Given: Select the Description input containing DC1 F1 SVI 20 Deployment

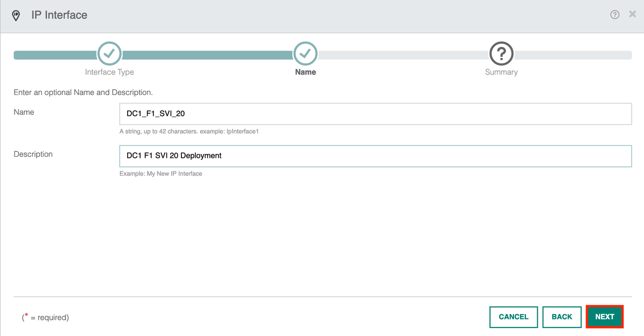Looking at the screenshot, I should pyautogui.click(x=375, y=156).
